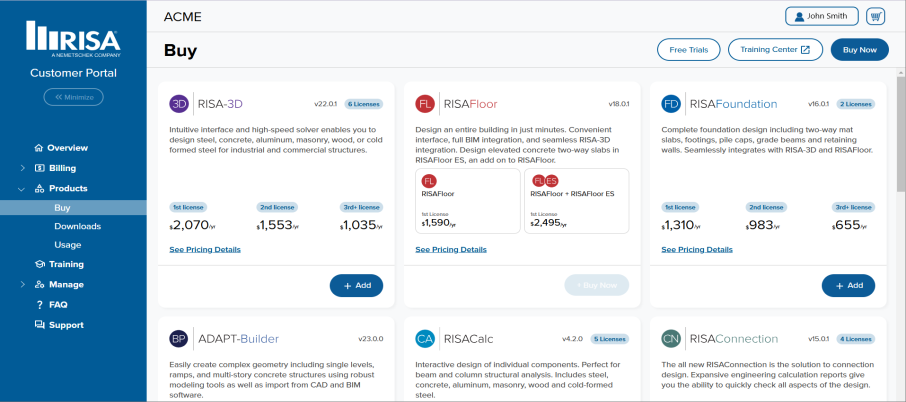Click the RISAConnection product title
The width and height of the screenshot is (906, 402).
point(734,338)
